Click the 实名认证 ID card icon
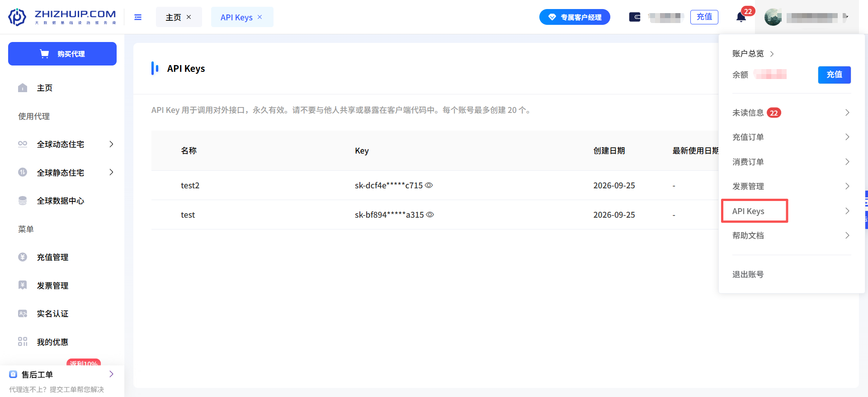Viewport: 868px width, 397px height. click(23, 313)
